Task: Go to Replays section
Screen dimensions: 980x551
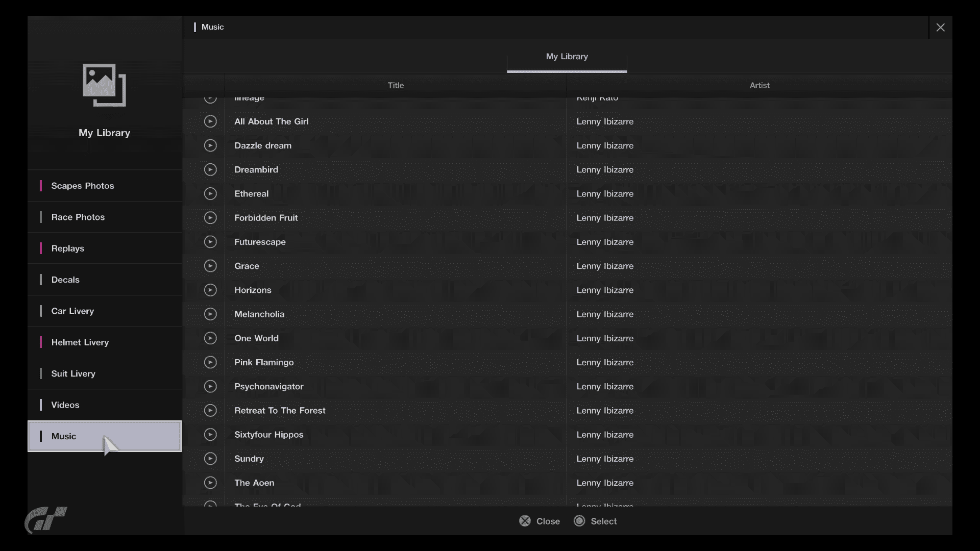Action: click(x=105, y=248)
